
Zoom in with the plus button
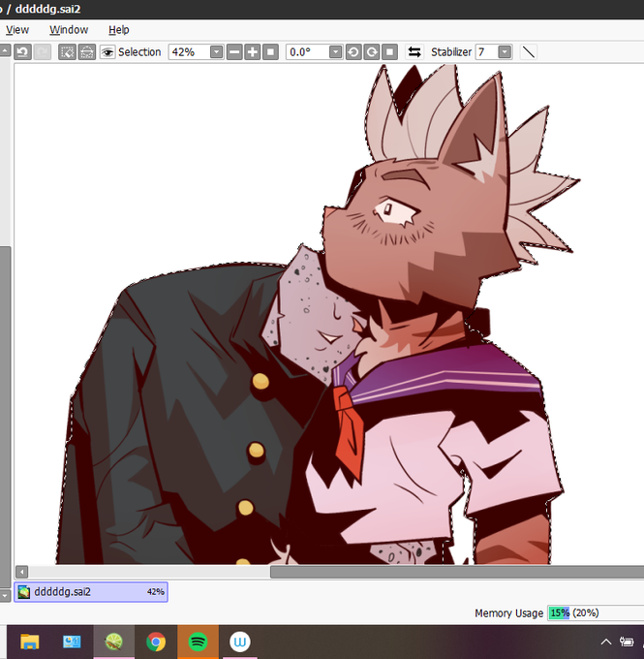pyautogui.click(x=253, y=52)
